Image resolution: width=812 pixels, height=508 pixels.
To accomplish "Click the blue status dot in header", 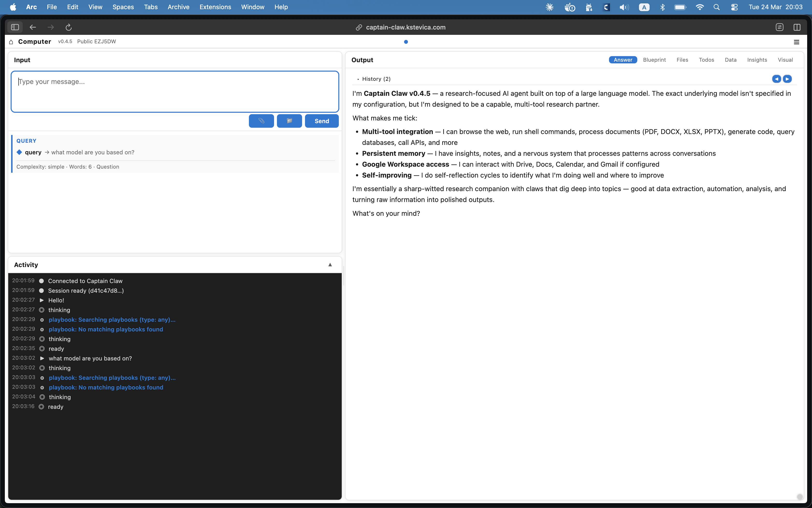I will pyautogui.click(x=406, y=42).
